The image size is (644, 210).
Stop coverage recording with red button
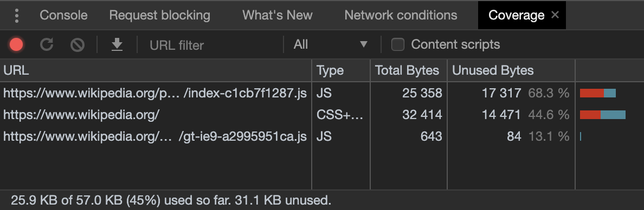[16, 44]
